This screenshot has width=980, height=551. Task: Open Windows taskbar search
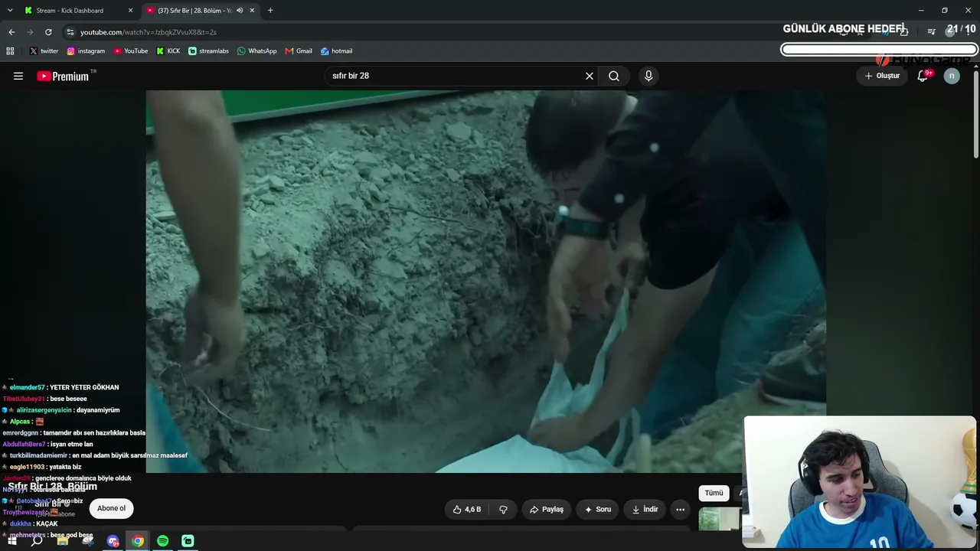pyautogui.click(x=37, y=541)
